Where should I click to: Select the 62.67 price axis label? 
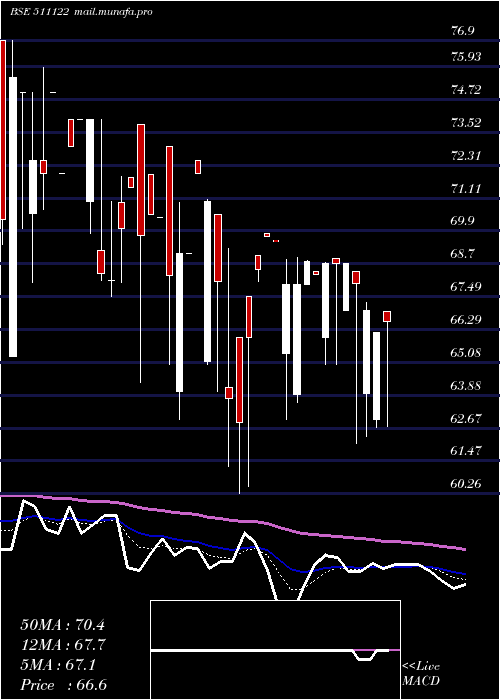(466, 419)
